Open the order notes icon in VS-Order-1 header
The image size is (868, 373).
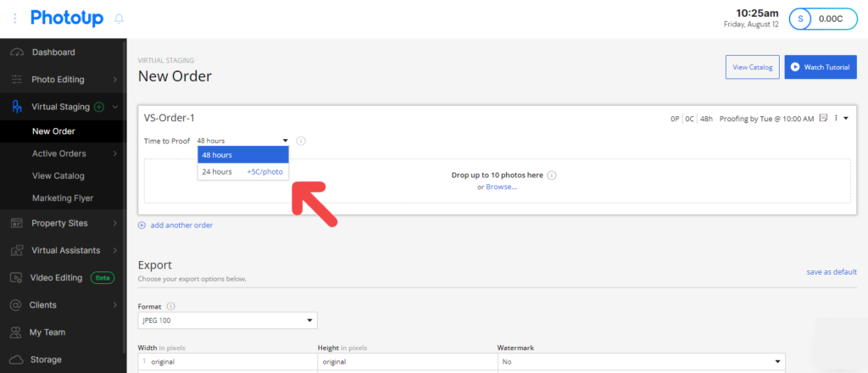pos(824,118)
